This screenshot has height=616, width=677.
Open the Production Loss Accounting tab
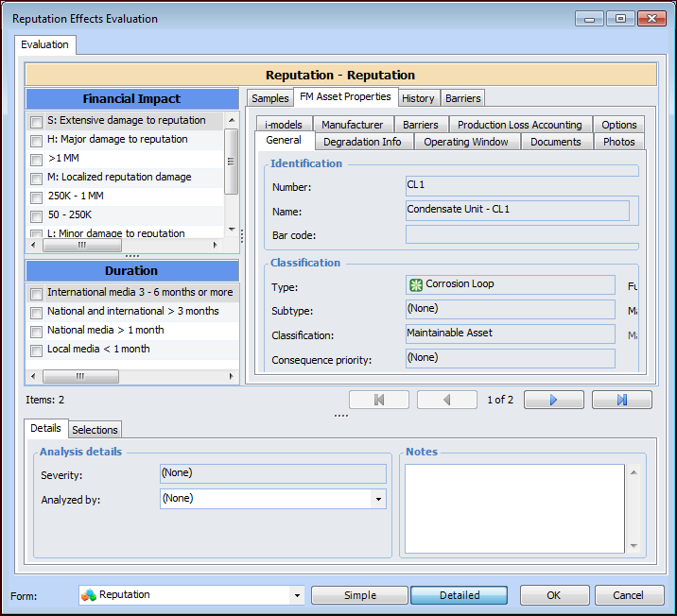[x=519, y=125]
